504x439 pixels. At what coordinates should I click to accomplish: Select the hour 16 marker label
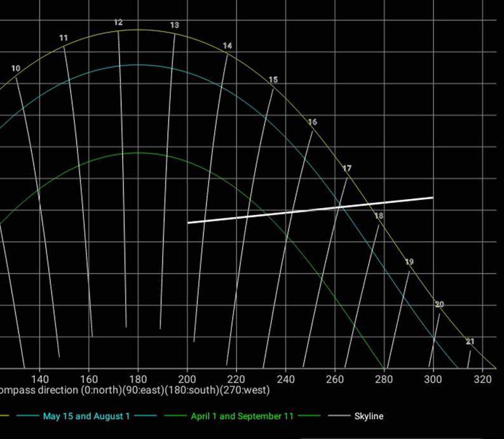coord(312,122)
